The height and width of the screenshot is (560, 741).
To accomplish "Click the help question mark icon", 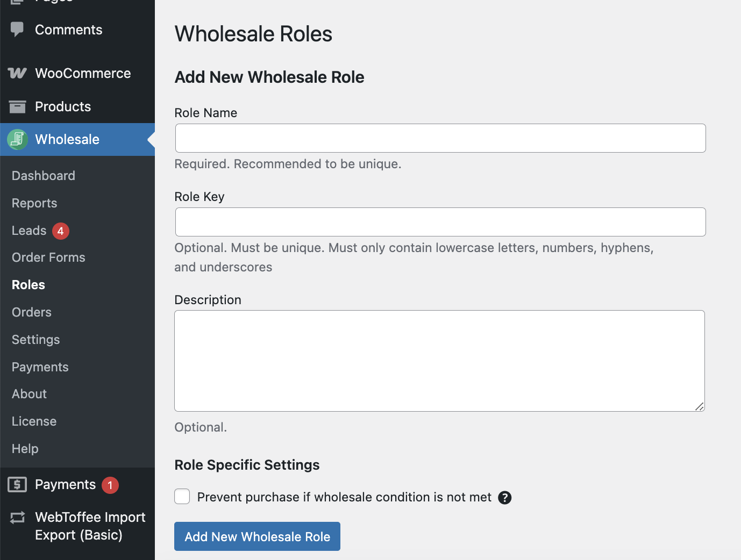I will [x=504, y=498].
